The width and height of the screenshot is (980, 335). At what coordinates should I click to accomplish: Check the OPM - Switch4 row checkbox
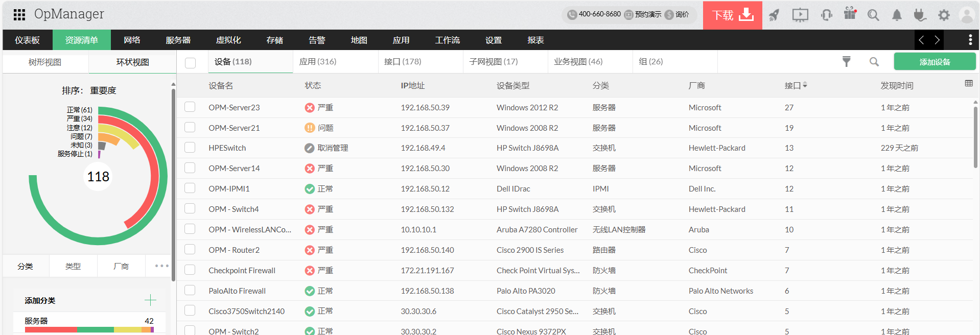[190, 208]
